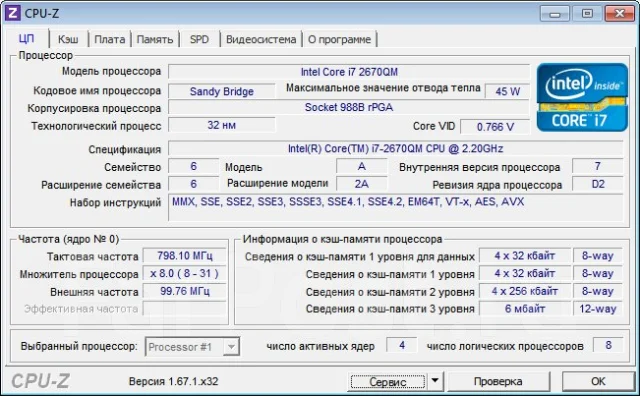Screen dimensions: 640x396
Task: Click the 798.10 МГц clock speed value
Action: (184, 256)
